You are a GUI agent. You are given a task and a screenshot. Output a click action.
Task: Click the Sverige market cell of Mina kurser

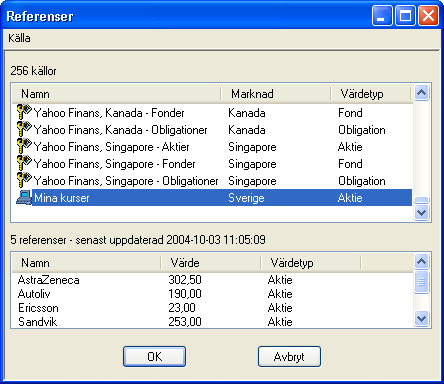click(x=246, y=198)
